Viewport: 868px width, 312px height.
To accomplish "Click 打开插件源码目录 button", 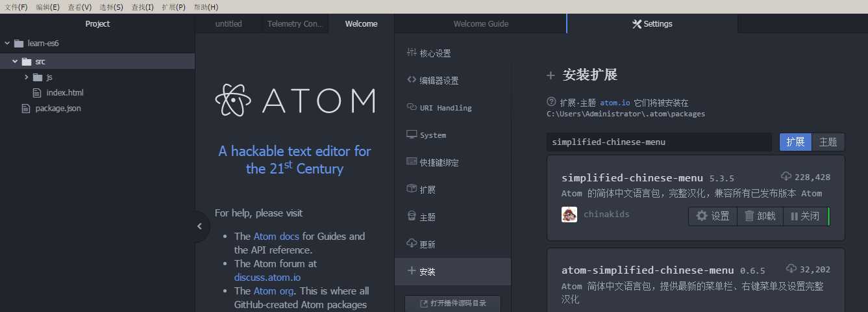I will [x=453, y=304].
